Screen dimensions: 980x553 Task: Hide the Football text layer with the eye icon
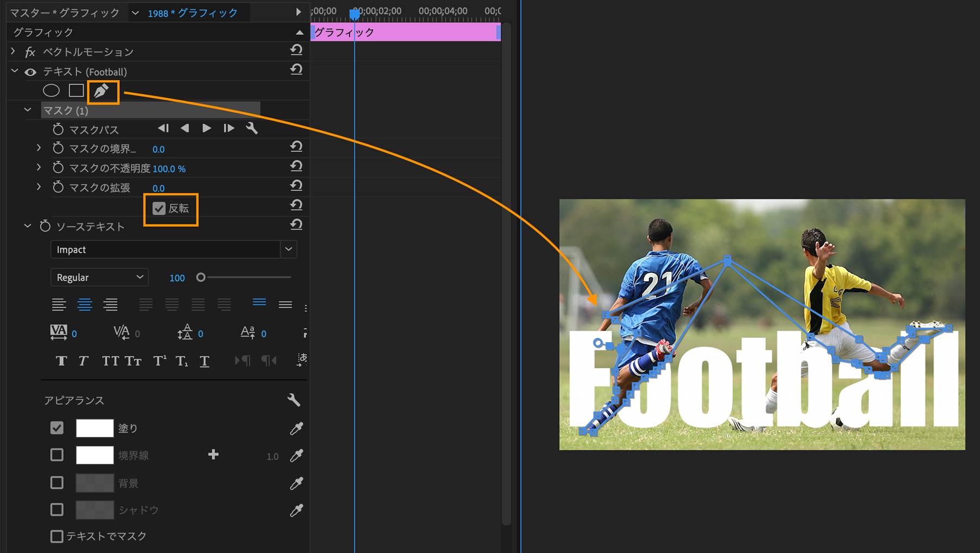[30, 72]
